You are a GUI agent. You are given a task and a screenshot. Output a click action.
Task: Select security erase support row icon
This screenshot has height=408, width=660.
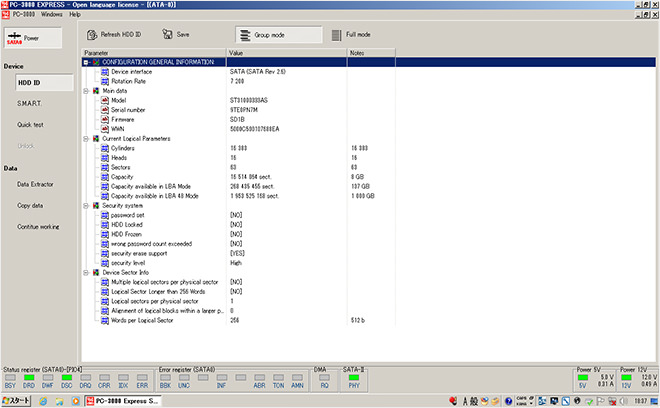pyautogui.click(x=105, y=253)
